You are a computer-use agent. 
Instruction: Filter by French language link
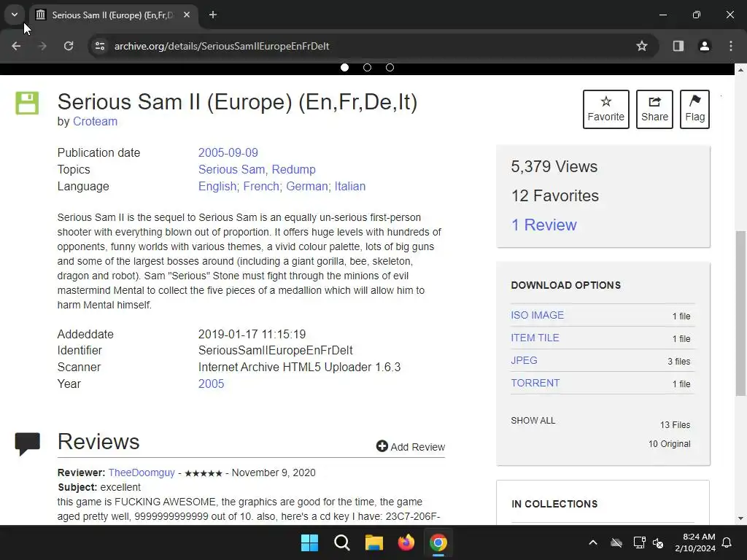261,186
